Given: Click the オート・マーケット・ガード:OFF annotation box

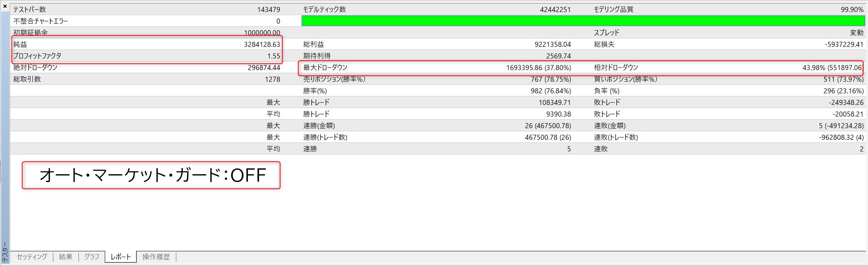Looking at the screenshot, I should pos(151,175).
